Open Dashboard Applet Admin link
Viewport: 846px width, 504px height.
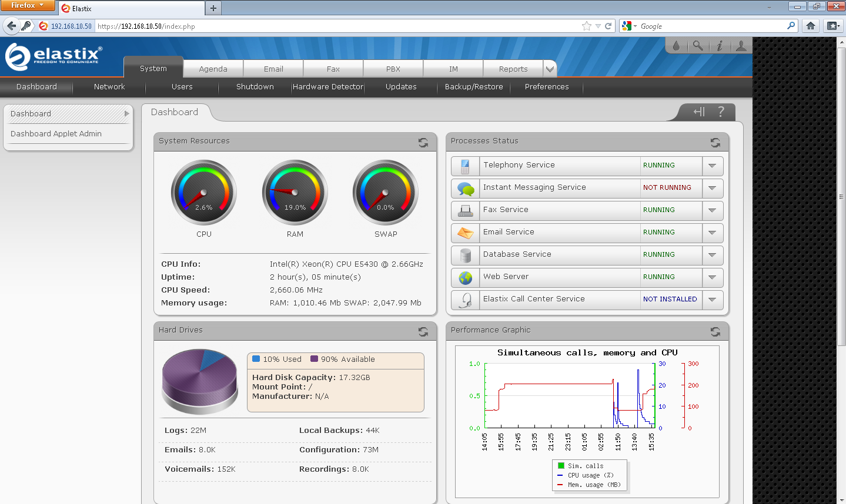56,134
